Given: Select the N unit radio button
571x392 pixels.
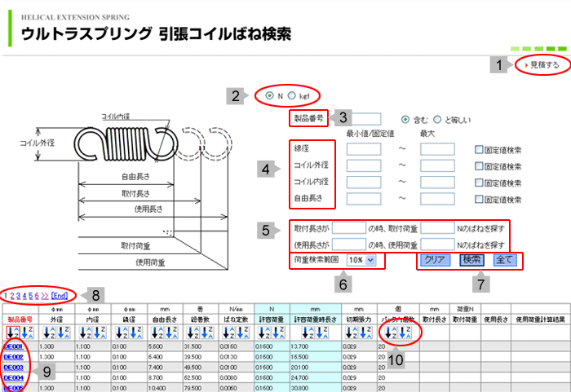Looking at the screenshot, I should coord(269,95).
